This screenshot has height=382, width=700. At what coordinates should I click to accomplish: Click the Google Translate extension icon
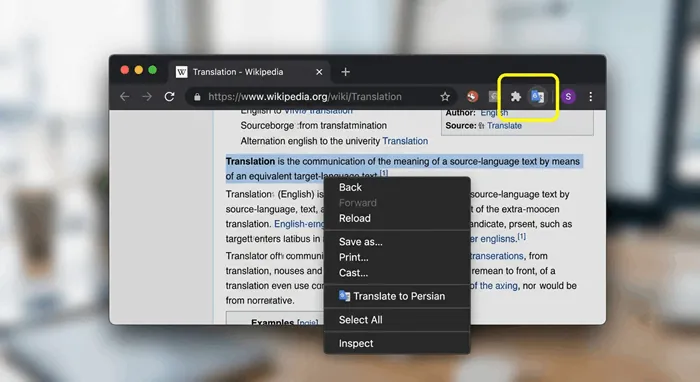click(x=538, y=96)
